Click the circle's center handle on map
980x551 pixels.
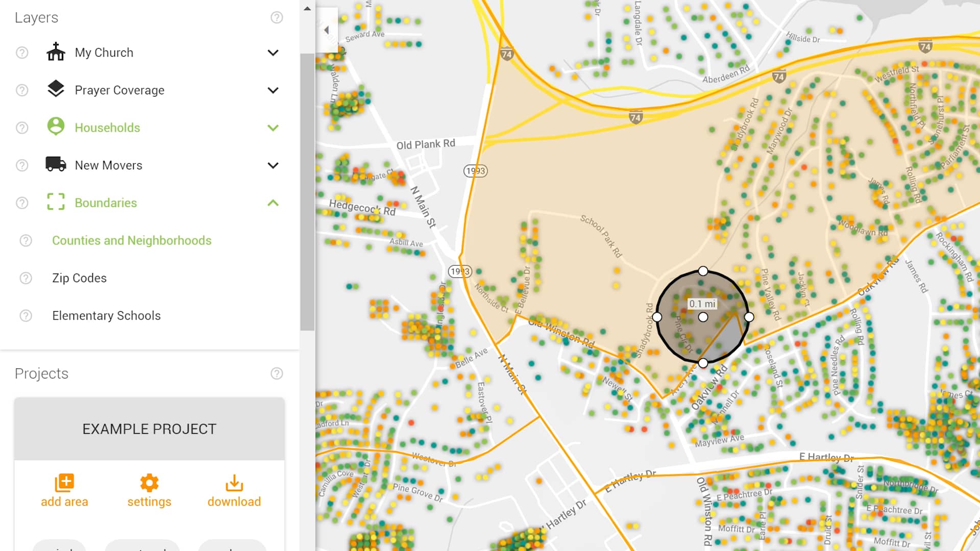point(703,317)
